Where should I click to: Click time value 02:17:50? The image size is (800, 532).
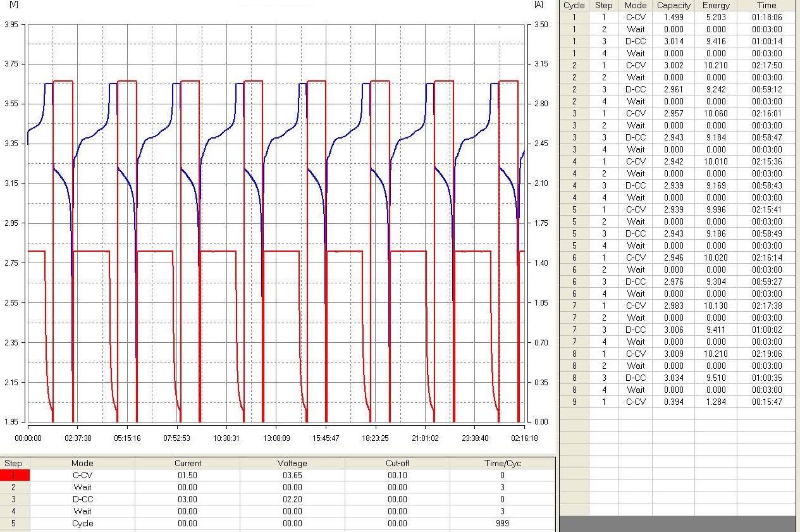click(x=766, y=65)
